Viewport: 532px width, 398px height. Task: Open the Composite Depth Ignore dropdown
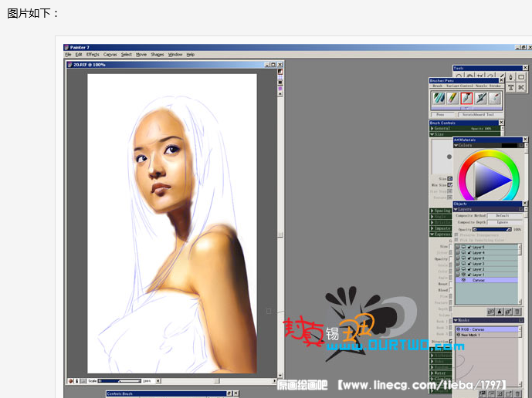[504, 222]
